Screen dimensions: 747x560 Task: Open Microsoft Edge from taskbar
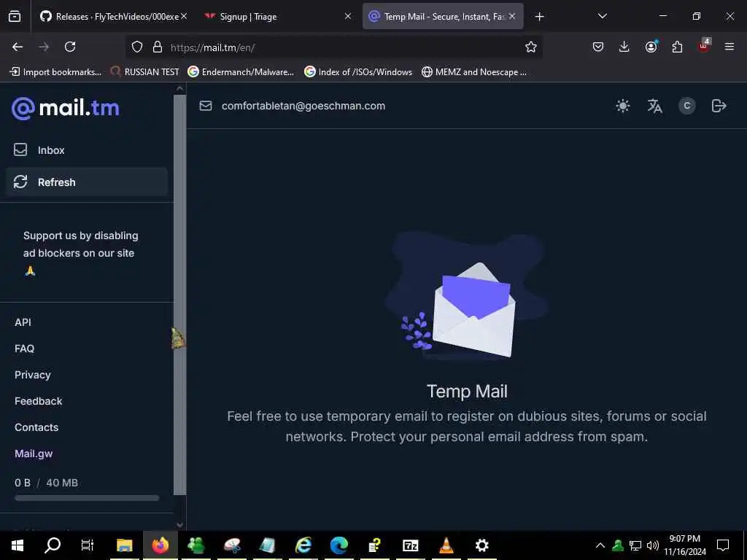point(338,545)
